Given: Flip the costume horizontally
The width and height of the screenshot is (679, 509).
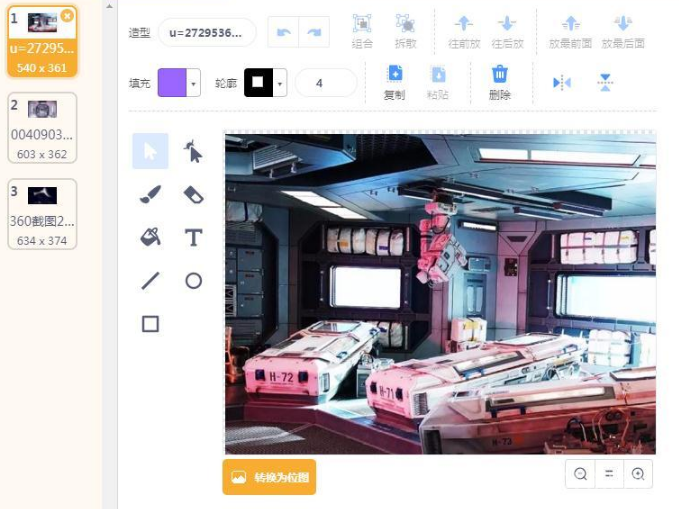Looking at the screenshot, I should tap(562, 82).
